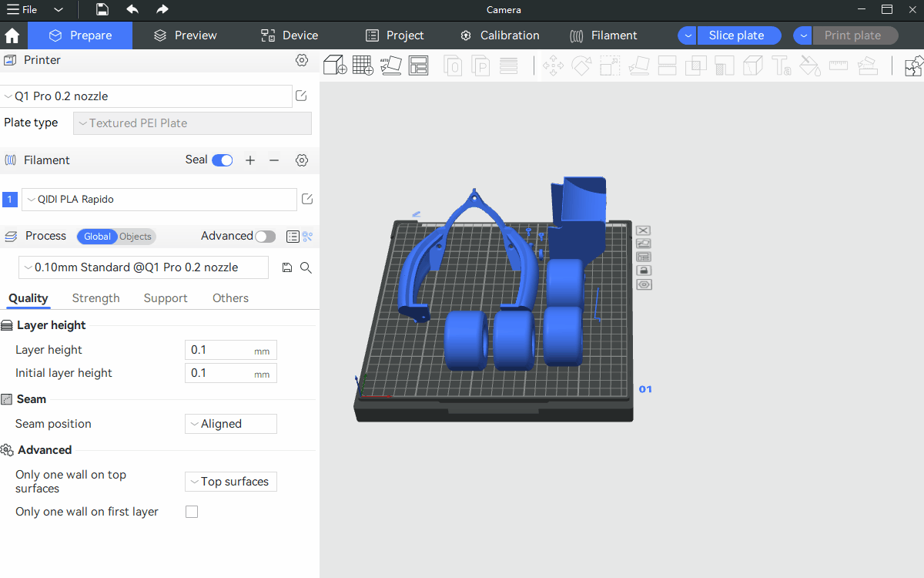
Task: Open the Q1 Pro 0.2 nozzle printer dropdown
Action: (x=146, y=96)
